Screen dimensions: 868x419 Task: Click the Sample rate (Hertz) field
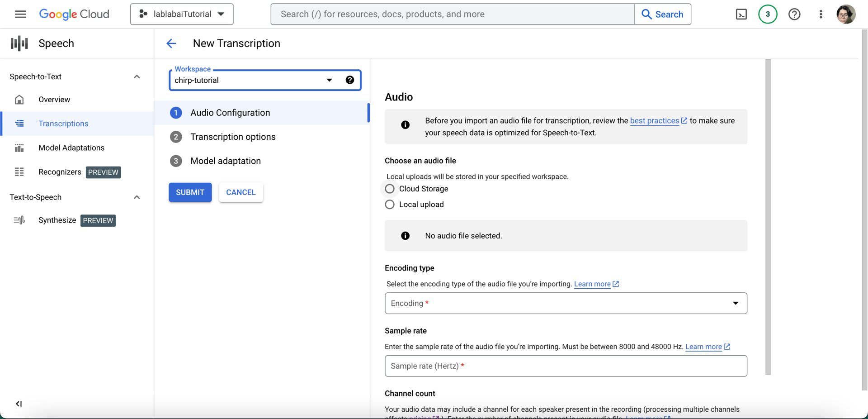(x=566, y=366)
